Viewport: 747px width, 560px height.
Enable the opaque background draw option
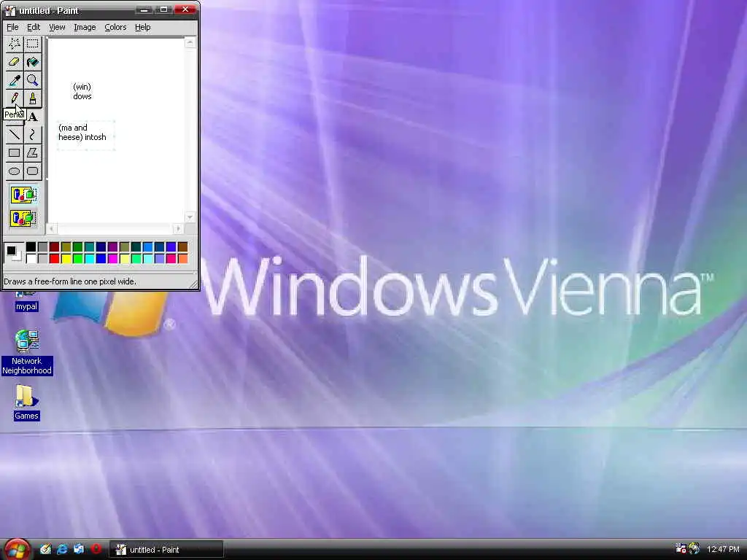pos(24,195)
